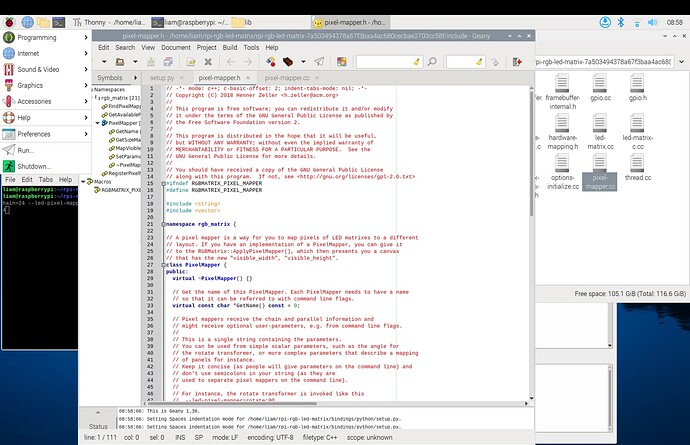
Task: Navigate back with the left arrow icon
Action: coord(231,62)
